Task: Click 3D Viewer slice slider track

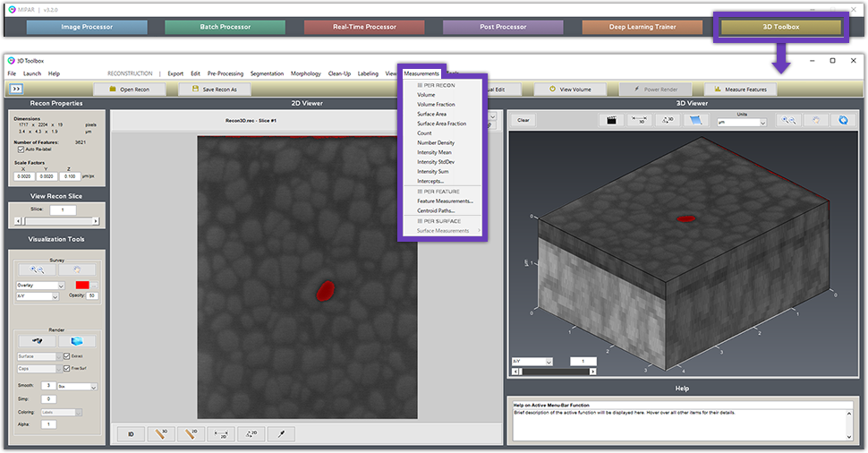Action: (554, 372)
